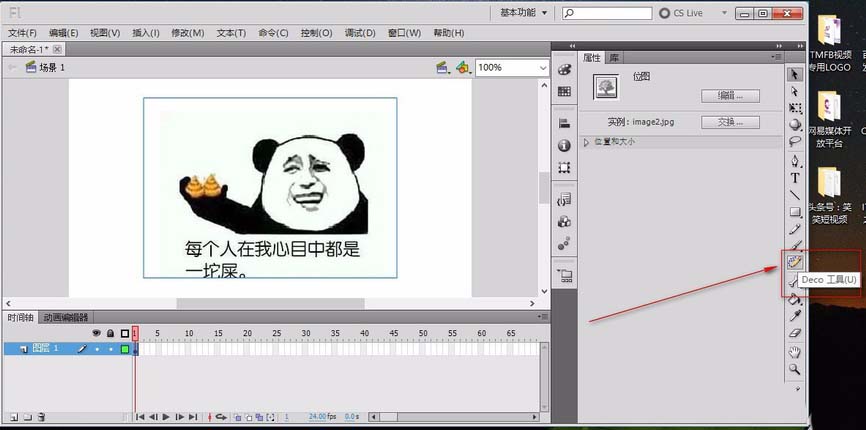Open the Transform panel icon
The image size is (866, 430).
(564, 167)
